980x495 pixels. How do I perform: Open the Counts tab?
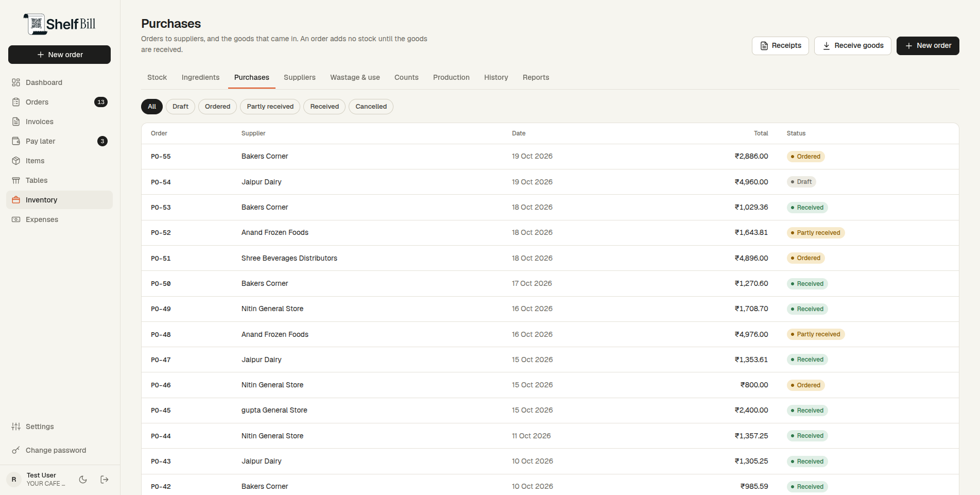406,77
